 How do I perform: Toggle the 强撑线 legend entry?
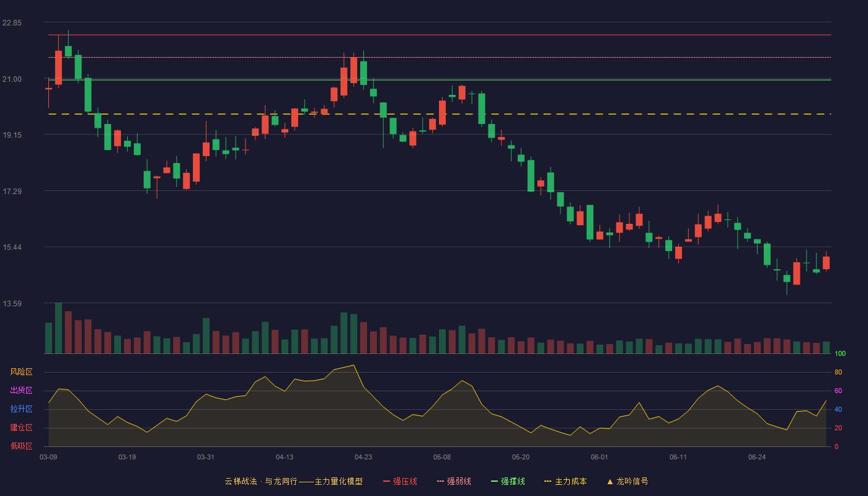click(508, 481)
